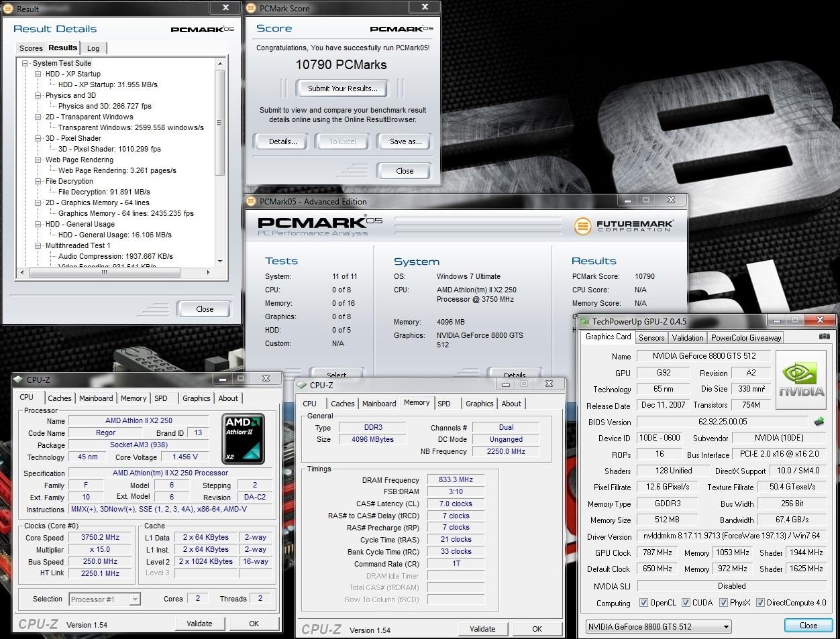Select 'Audio Compression: 1937.667 KB/s' tree row

[115, 256]
